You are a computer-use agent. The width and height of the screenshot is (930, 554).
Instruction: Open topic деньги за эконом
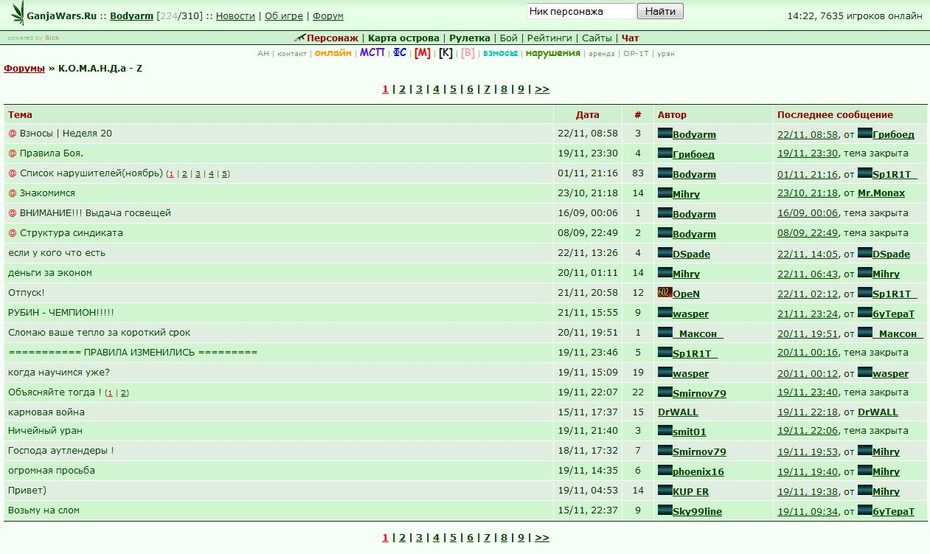[50, 273]
